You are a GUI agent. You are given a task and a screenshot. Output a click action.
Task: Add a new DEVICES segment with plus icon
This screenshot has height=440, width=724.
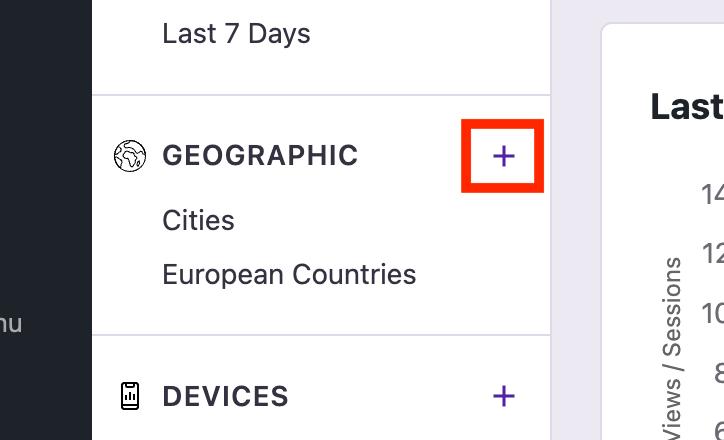[504, 396]
